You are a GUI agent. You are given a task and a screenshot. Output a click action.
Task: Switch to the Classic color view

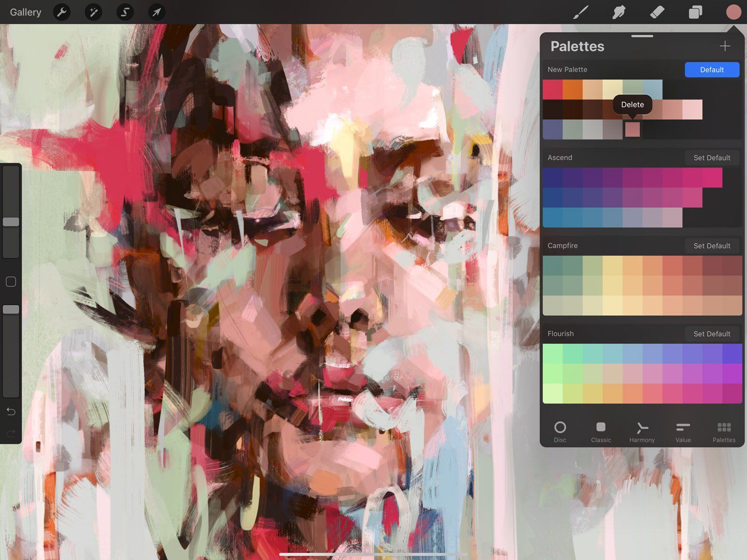pos(601,430)
